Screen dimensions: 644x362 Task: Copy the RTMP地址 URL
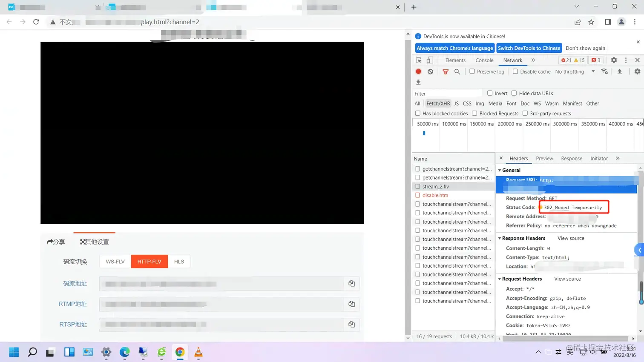[x=351, y=304]
